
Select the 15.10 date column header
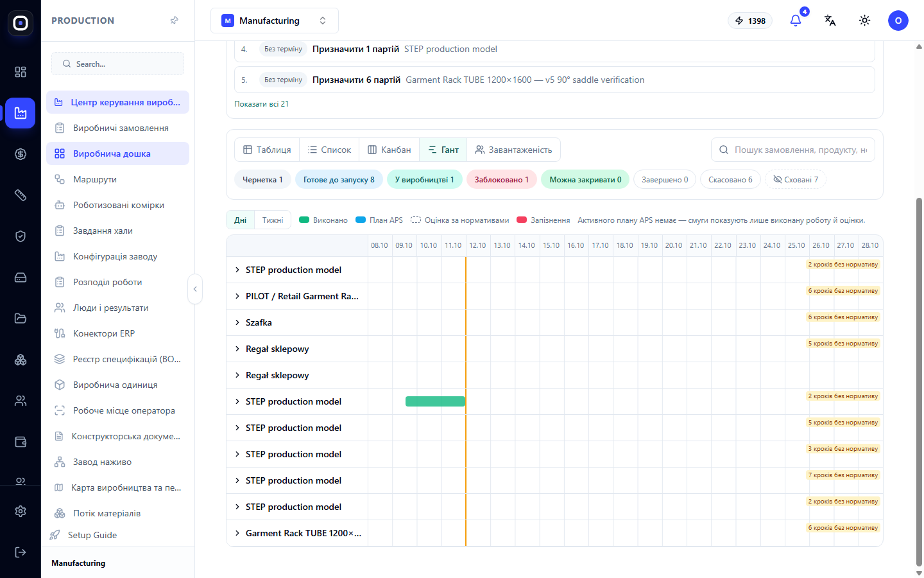coord(551,245)
